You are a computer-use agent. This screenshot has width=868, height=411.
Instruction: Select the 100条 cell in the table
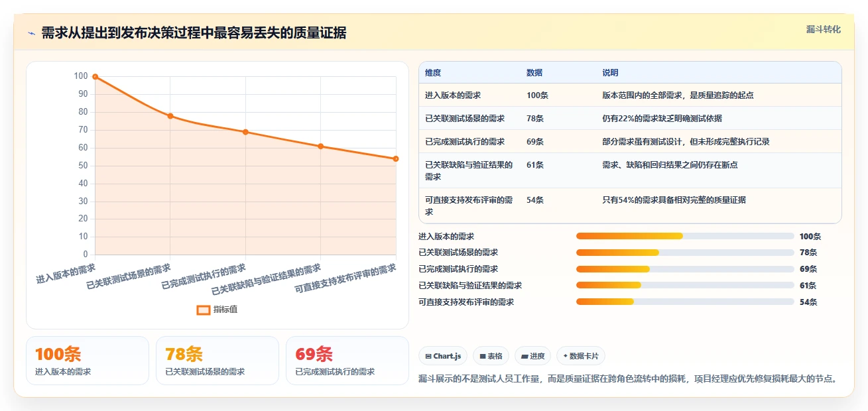point(537,95)
